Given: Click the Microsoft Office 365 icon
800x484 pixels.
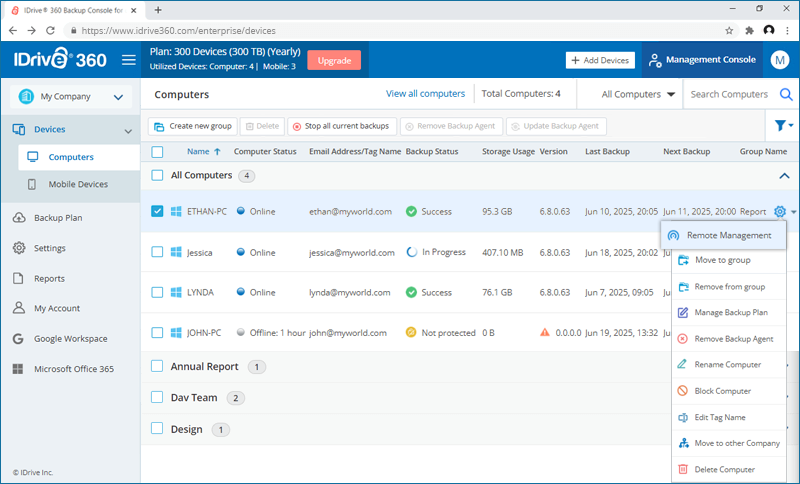Looking at the screenshot, I should [x=18, y=369].
